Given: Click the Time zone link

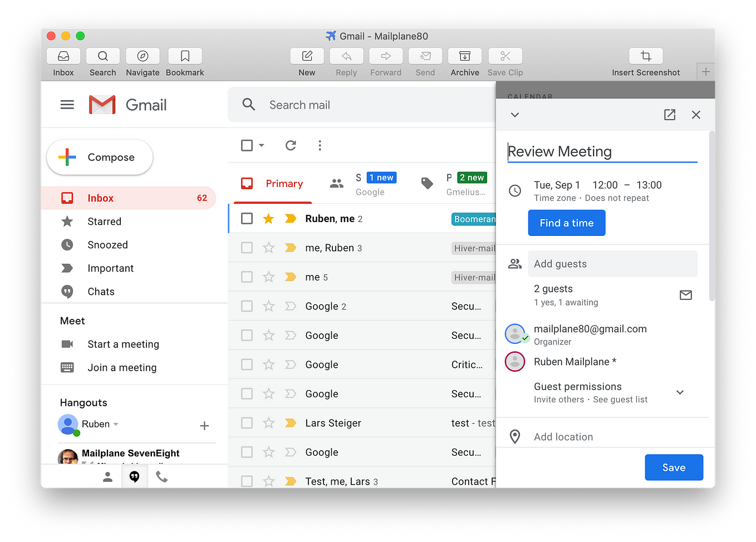Looking at the screenshot, I should click(x=555, y=198).
